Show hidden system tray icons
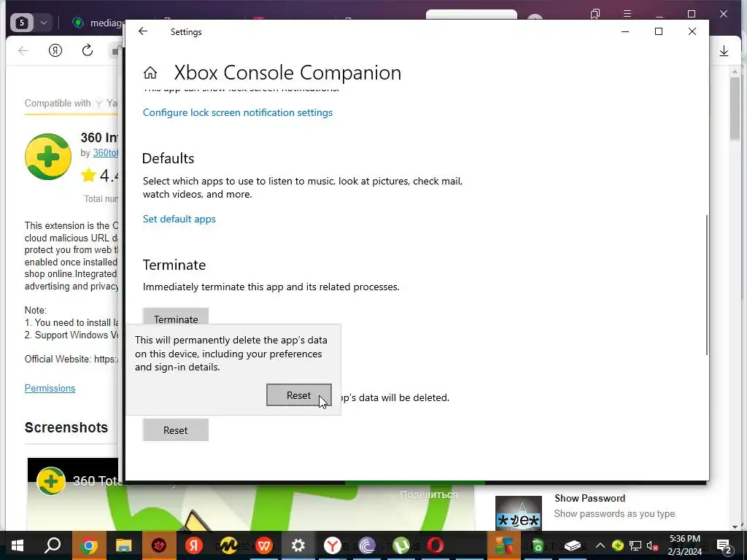The image size is (747, 560). tap(600, 545)
